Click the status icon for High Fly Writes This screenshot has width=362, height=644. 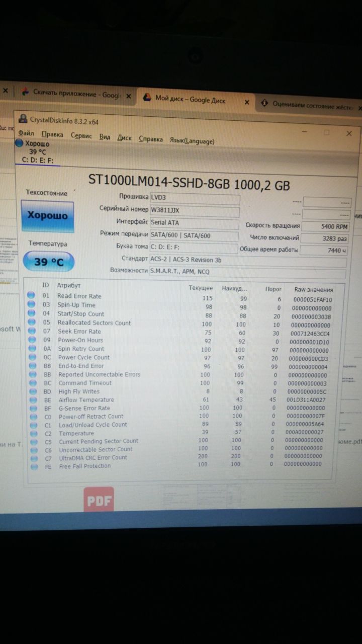point(33,391)
